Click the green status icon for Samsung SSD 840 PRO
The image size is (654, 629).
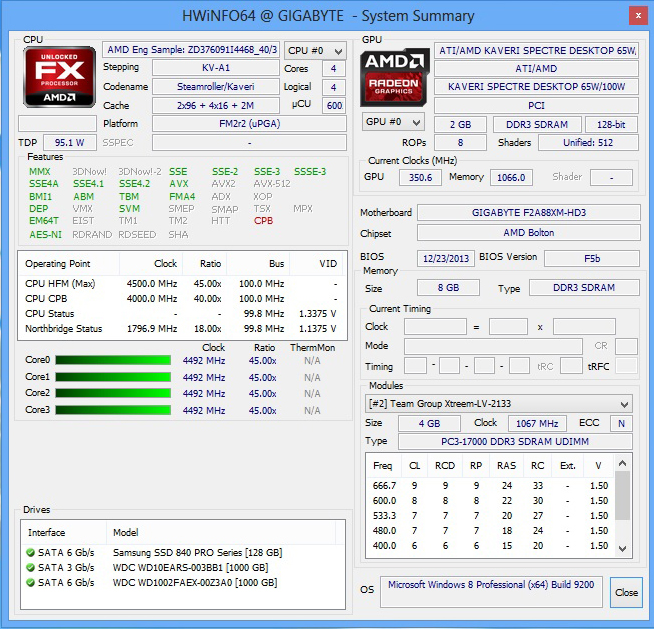click(30, 553)
